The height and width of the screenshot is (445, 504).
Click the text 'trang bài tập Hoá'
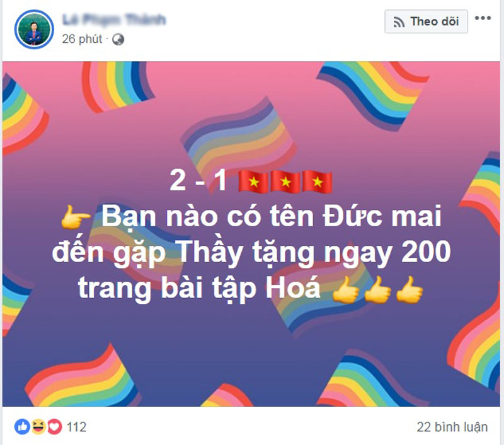pos(199,289)
